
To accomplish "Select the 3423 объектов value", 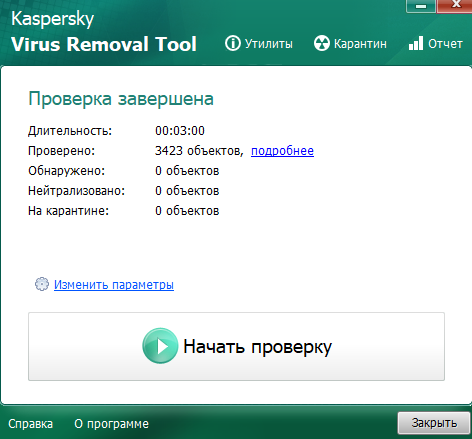I will 199,151.
